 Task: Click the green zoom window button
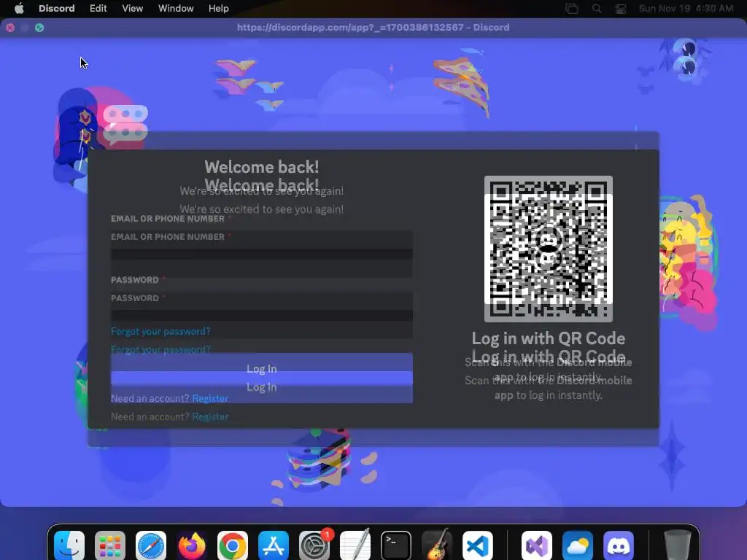[x=39, y=28]
